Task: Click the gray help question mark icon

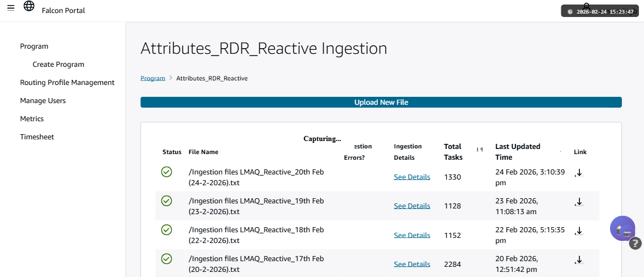Action: 636,243
